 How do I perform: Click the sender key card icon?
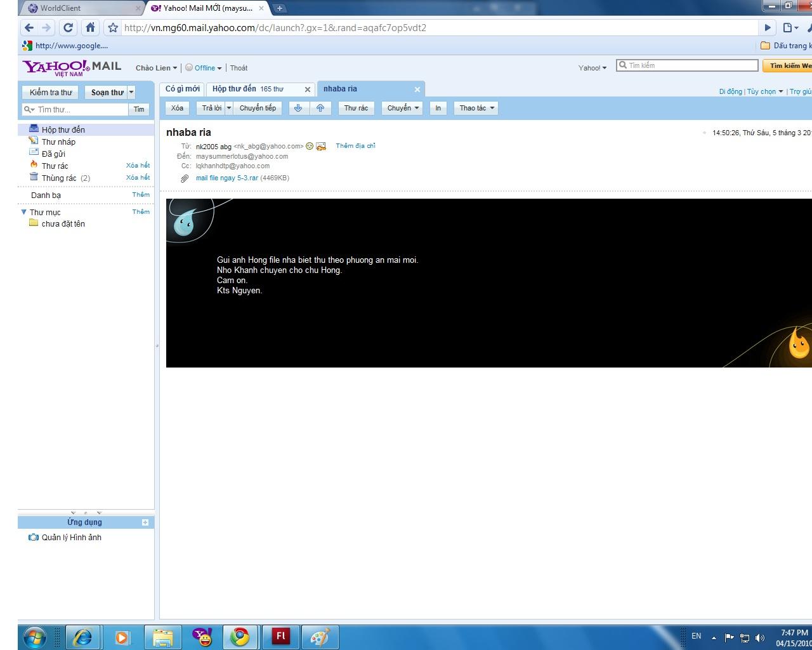[x=321, y=147]
